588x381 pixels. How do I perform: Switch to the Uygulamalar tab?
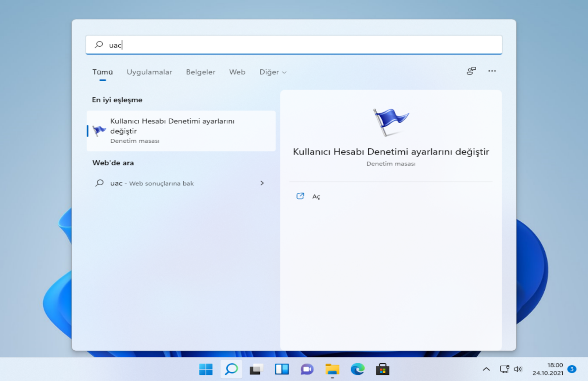(x=149, y=72)
